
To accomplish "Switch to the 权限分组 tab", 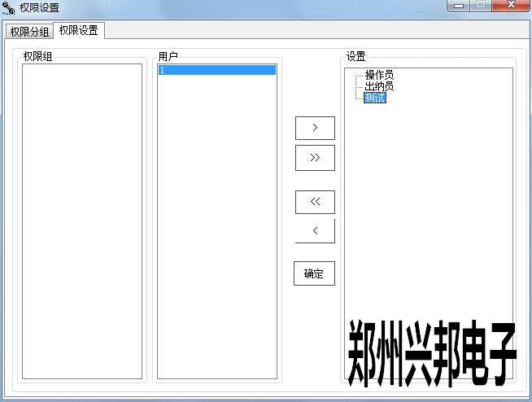I will tap(29, 32).
